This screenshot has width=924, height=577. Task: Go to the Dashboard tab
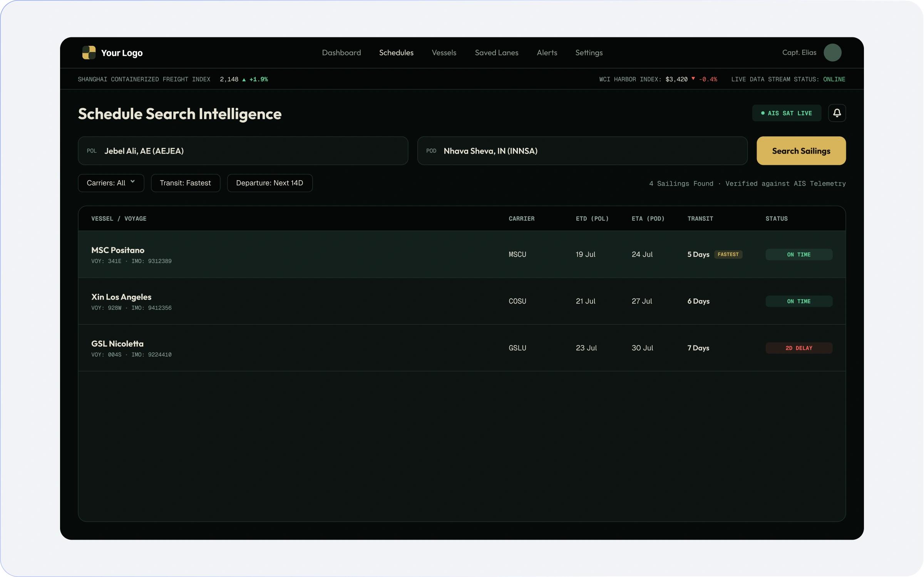(341, 52)
